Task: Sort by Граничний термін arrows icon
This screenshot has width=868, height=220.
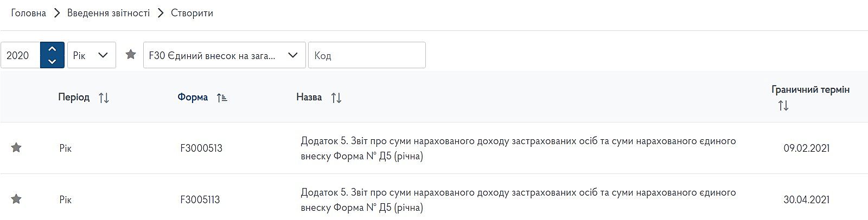Action: tap(783, 106)
